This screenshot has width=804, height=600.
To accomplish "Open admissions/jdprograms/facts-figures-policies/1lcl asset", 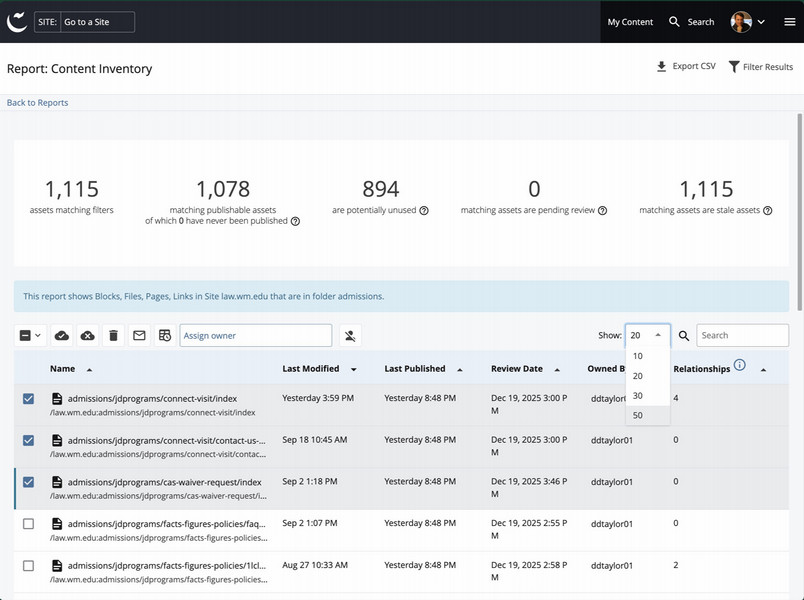I will pos(167,566).
